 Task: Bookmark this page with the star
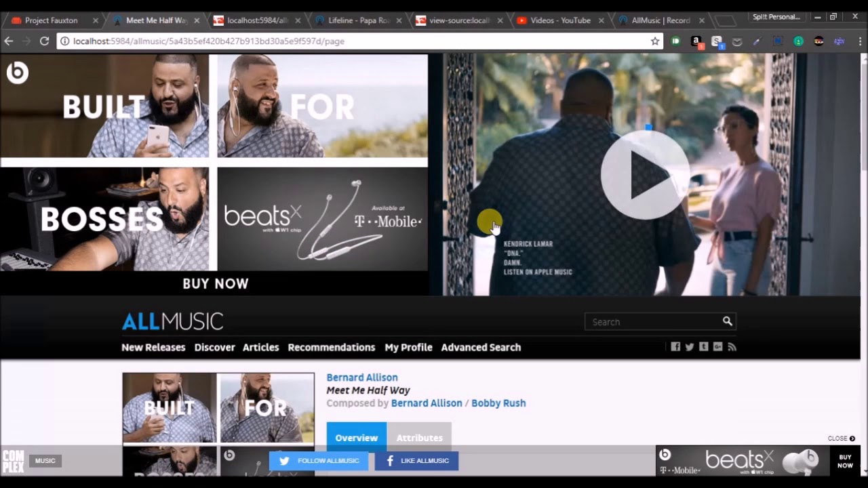pos(655,41)
